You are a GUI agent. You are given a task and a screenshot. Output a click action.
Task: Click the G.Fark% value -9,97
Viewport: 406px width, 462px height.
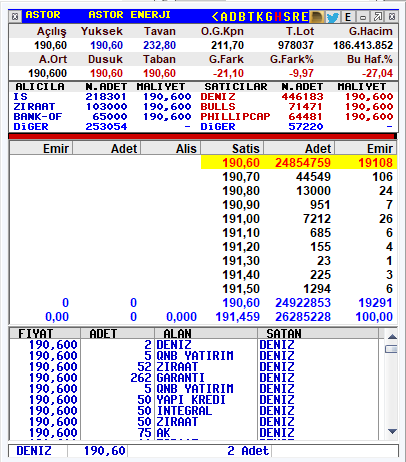(x=301, y=73)
